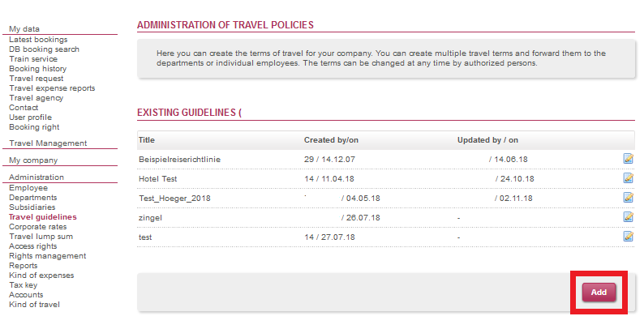Expand the My data section
This screenshot has height=329, width=644.
pyautogui.click(x=24, y=28)
